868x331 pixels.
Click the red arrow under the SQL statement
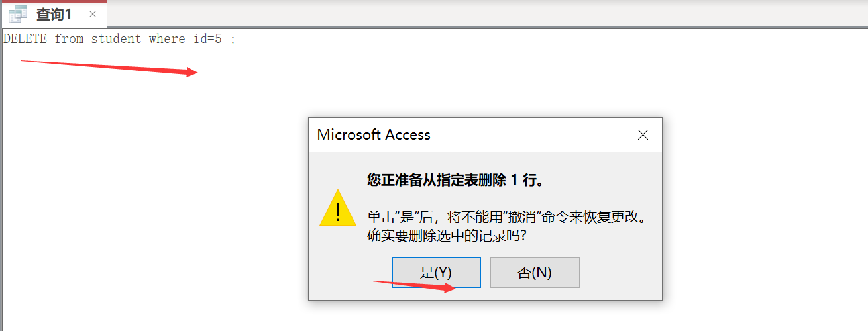pos(109,68)
